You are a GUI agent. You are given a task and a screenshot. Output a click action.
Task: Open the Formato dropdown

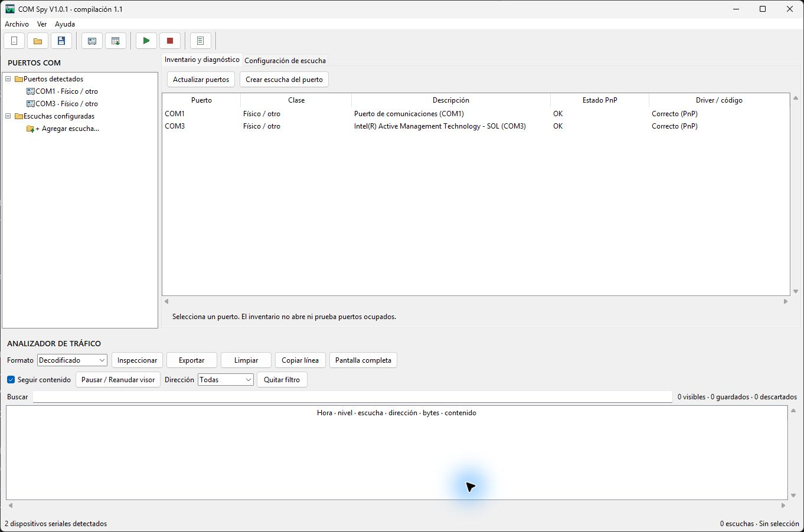pyautogui.click(x=72, y=360)
